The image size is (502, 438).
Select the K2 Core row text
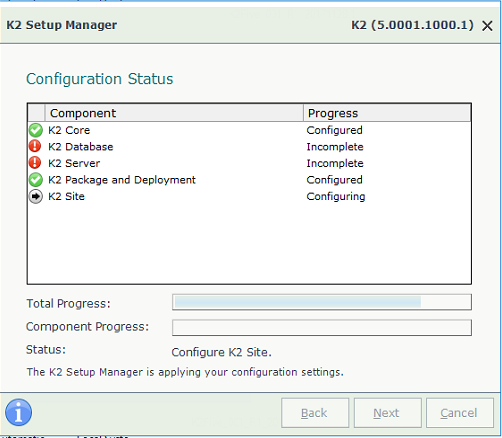[x=69, y=130]
